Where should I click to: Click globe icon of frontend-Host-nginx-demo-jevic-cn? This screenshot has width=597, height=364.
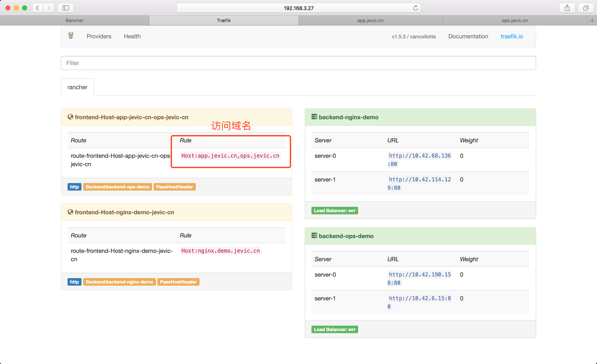pos(70,212)
